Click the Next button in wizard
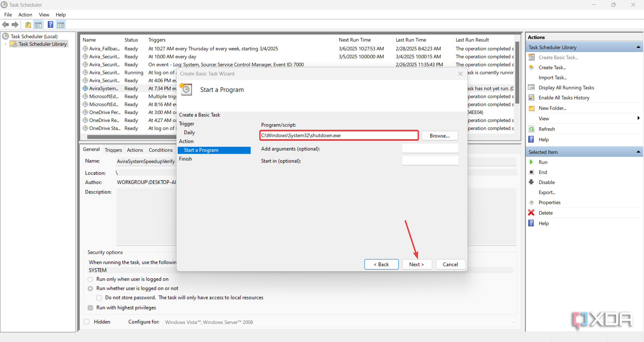The image size is (644, 342). click(x=417, y=264)
